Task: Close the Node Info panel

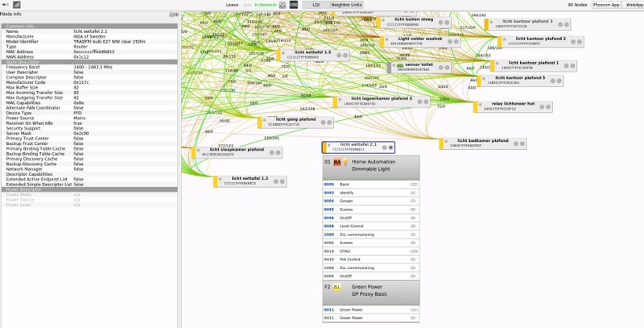Action: coord(176,15)
